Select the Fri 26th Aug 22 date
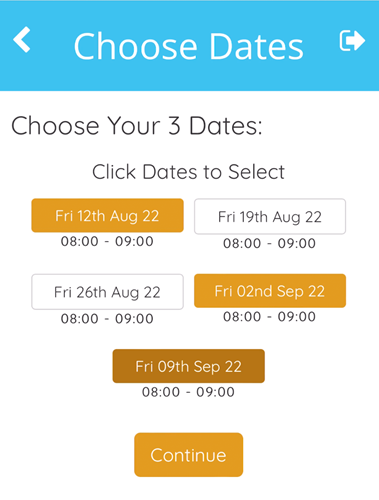Screen dimensions: 379x500 pos(107,292)
